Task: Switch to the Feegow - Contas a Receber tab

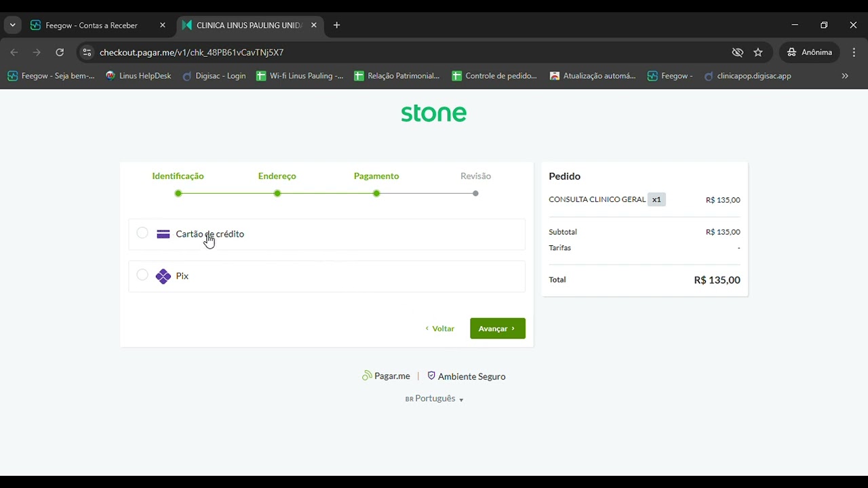Action: tap(92, 25)
